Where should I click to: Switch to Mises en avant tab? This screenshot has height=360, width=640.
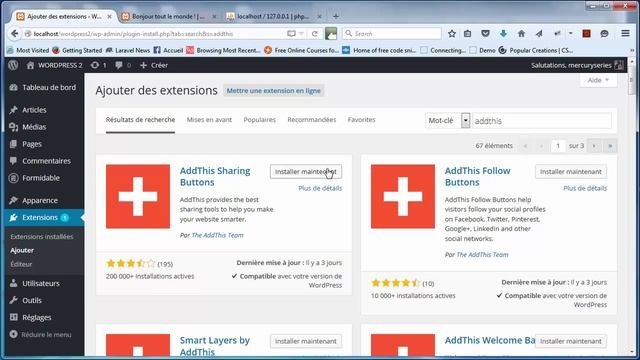pyautogui.click(x=209, y=120)
